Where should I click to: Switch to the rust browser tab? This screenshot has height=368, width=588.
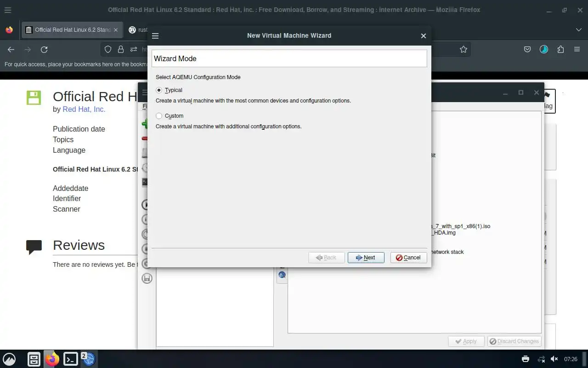[x=137, y=30]
